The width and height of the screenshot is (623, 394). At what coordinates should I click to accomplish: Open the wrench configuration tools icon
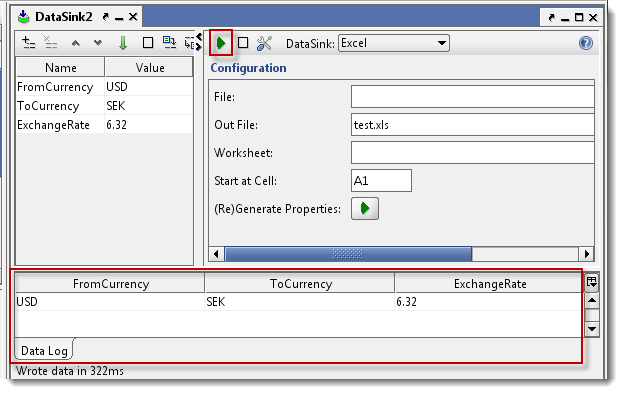click(264, 43)
